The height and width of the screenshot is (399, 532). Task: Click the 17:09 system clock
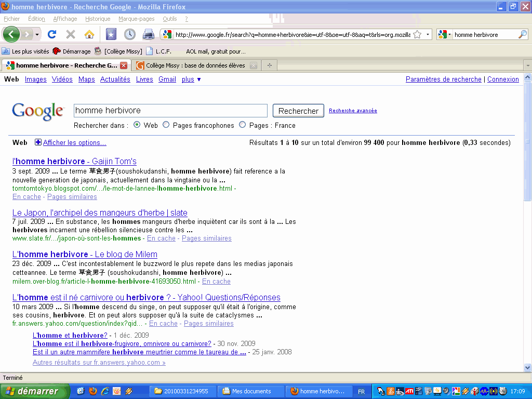tap(517, 392)
